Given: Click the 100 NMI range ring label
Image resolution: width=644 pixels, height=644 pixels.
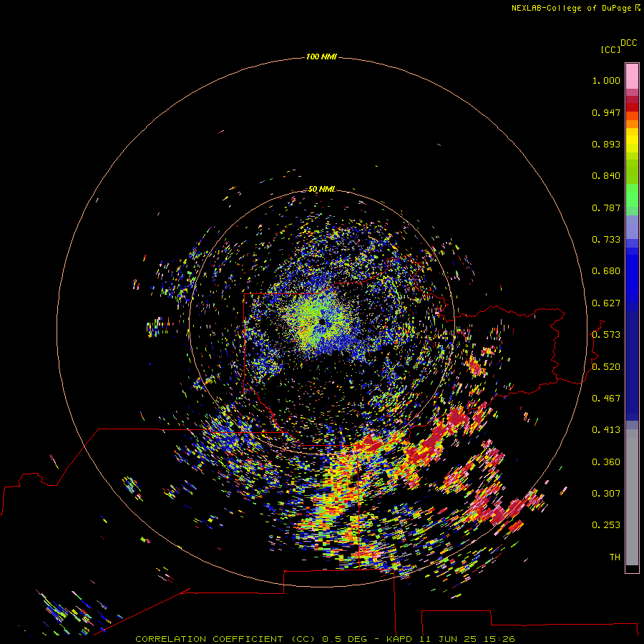Looking at the screenshot, I should tap(321, 57).
